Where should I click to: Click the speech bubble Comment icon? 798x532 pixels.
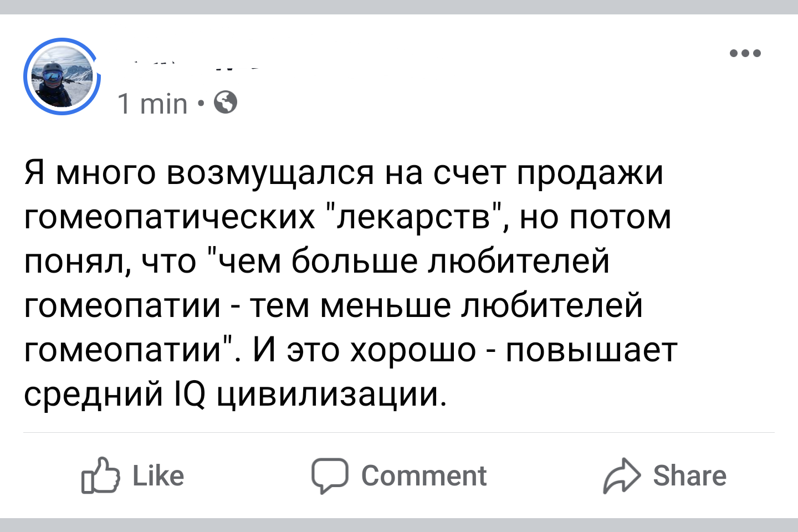click(330, 475)
